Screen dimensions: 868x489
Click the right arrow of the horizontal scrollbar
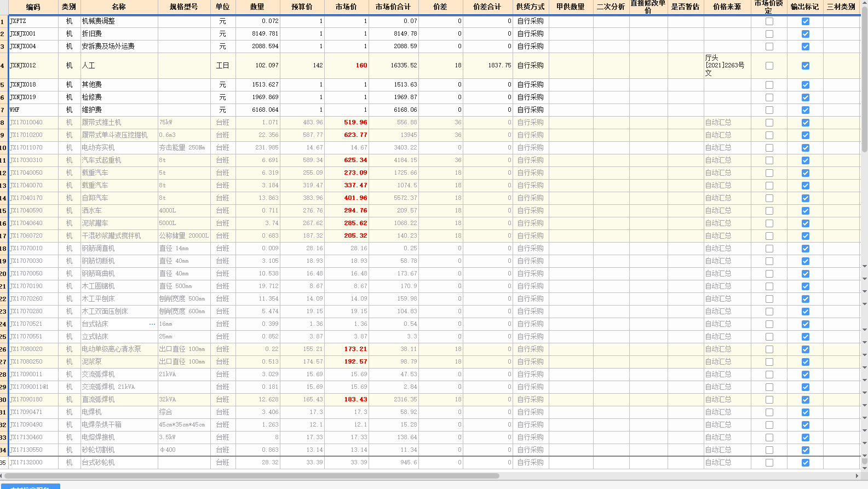point(857,476)
